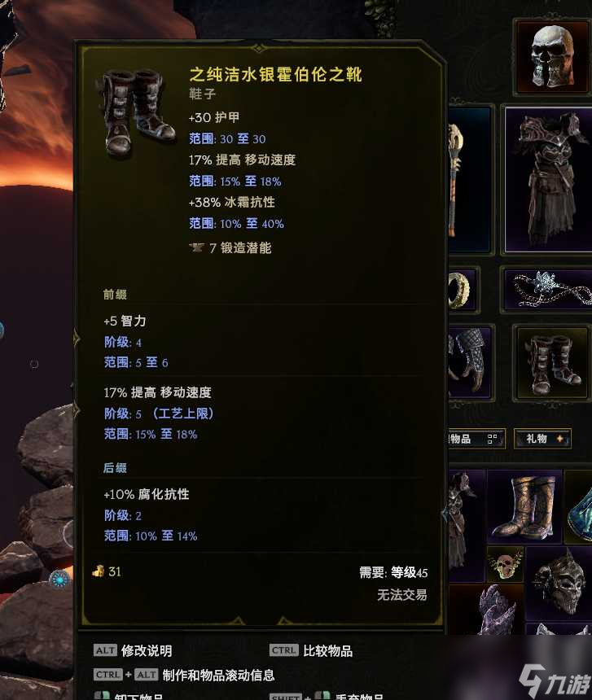Open the 物品 inventory tab

pyautogui.click(x=475, y=439)
